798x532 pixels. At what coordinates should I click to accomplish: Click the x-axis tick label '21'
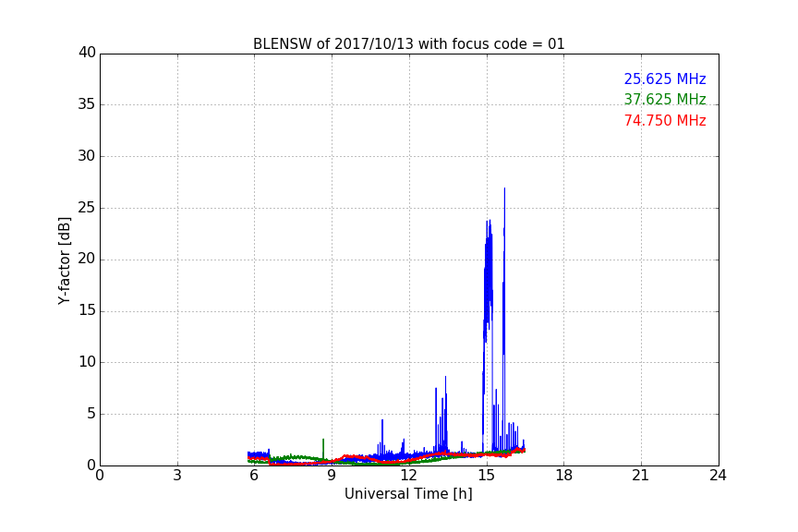click(x=641, y=476)
